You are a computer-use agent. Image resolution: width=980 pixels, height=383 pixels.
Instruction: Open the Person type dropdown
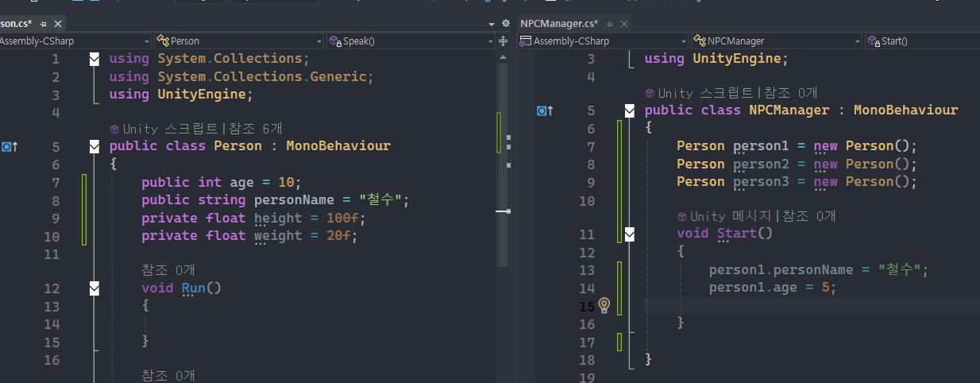pos(239,41)
